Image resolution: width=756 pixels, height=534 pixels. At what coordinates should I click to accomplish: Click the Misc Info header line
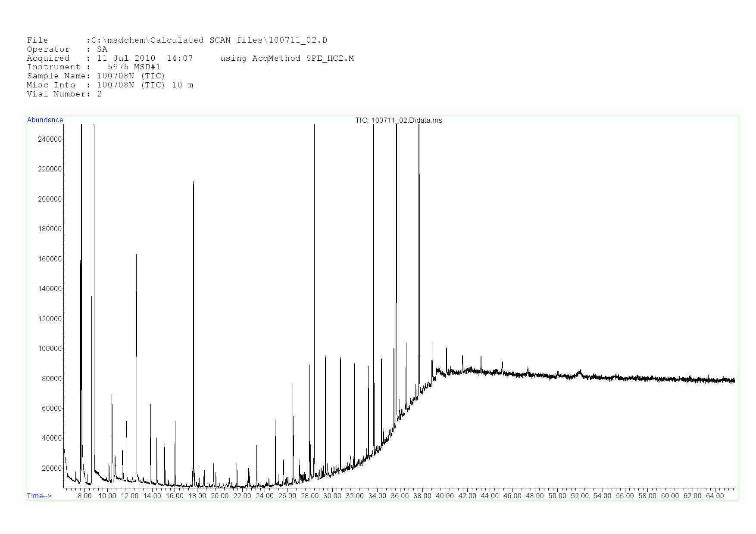pyautogui.click(x=110, y=85)
